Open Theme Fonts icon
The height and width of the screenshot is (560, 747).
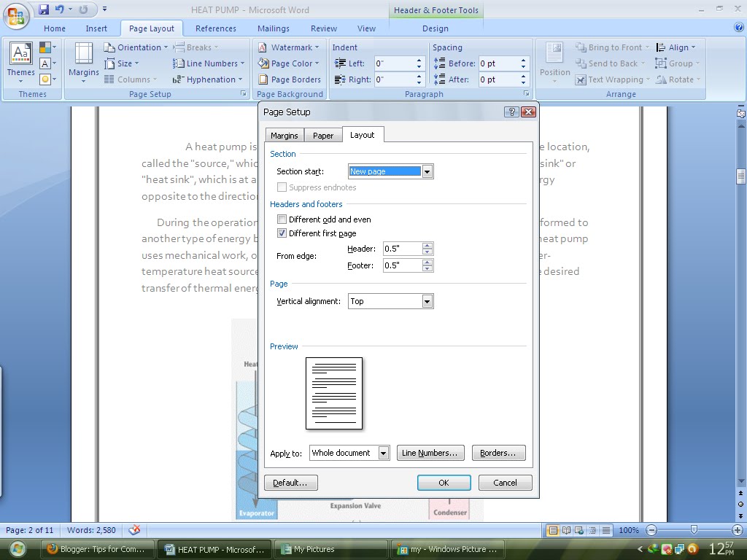47,63
